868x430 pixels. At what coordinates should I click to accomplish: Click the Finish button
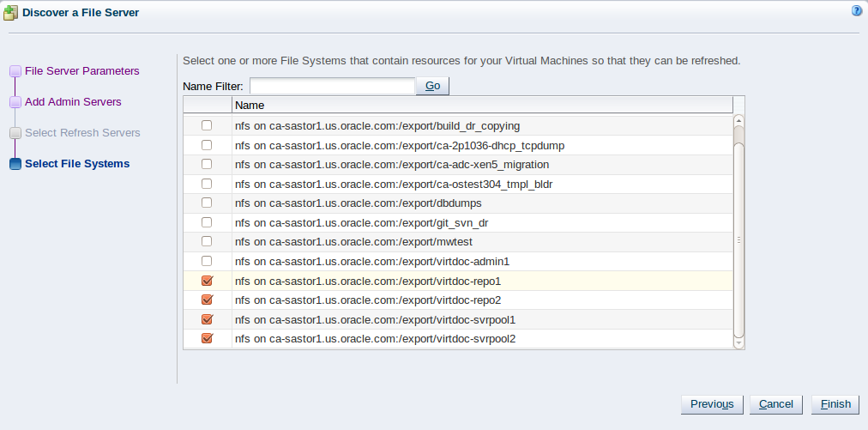click(x=835, y=404)
